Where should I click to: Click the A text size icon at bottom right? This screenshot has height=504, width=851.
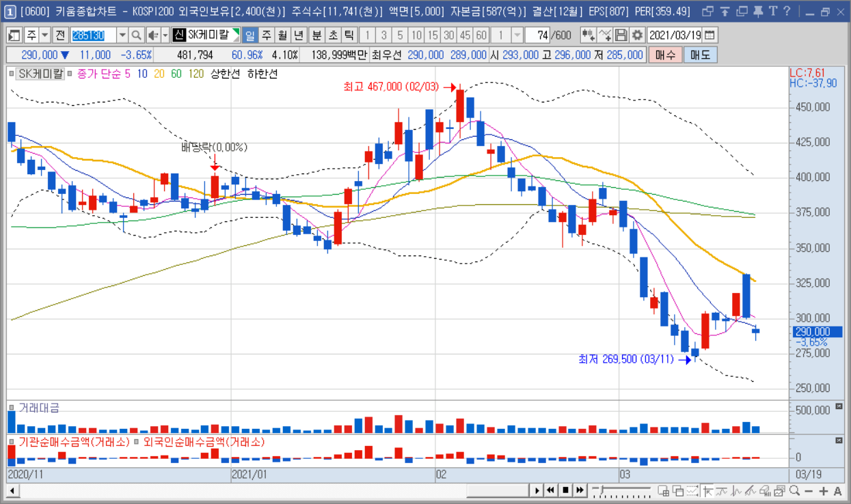pyautogui.click(x=837, y=490)
